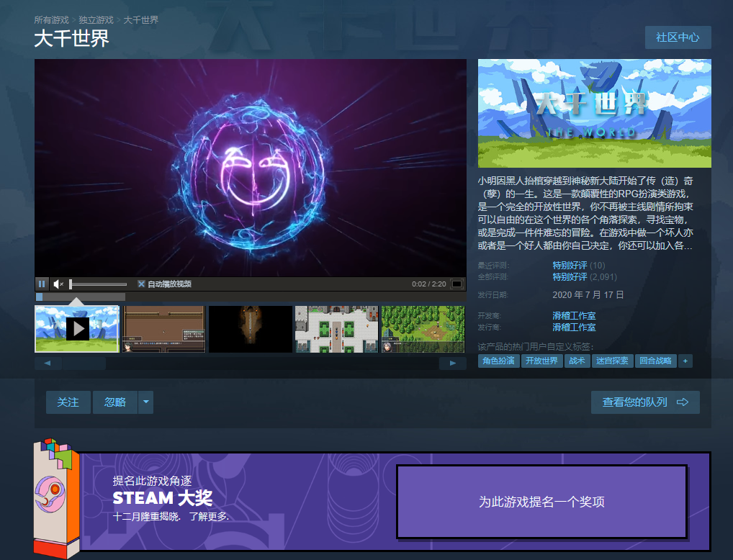Go to 独立游戏 breadcrumb
Screen dimensions: 733x560
coord(96,20)
